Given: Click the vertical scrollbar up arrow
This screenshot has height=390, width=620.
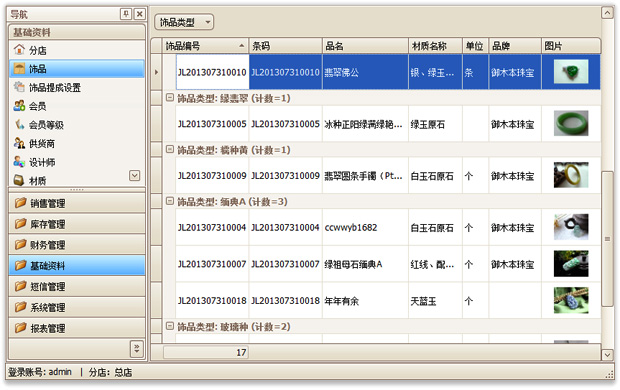Looking at the screenshot, I should pyautogui.click(x=607, y=13).
